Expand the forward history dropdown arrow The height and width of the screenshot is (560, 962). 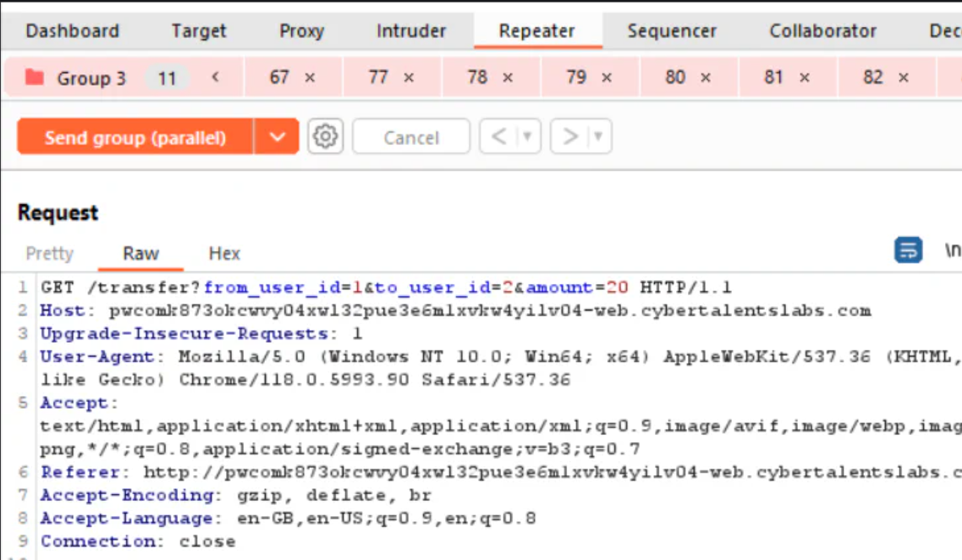tap(598, 136)
